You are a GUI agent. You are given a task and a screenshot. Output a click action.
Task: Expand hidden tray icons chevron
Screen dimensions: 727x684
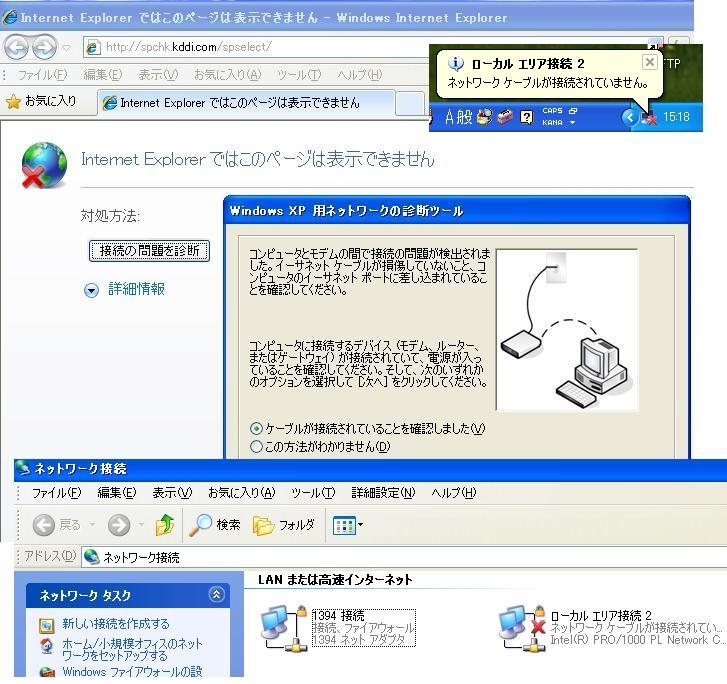(x=629, y=117)
